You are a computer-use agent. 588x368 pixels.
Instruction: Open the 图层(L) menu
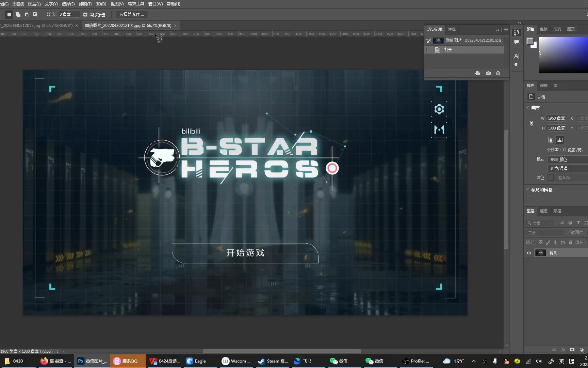pyautogui.click(x=34, y=4)
